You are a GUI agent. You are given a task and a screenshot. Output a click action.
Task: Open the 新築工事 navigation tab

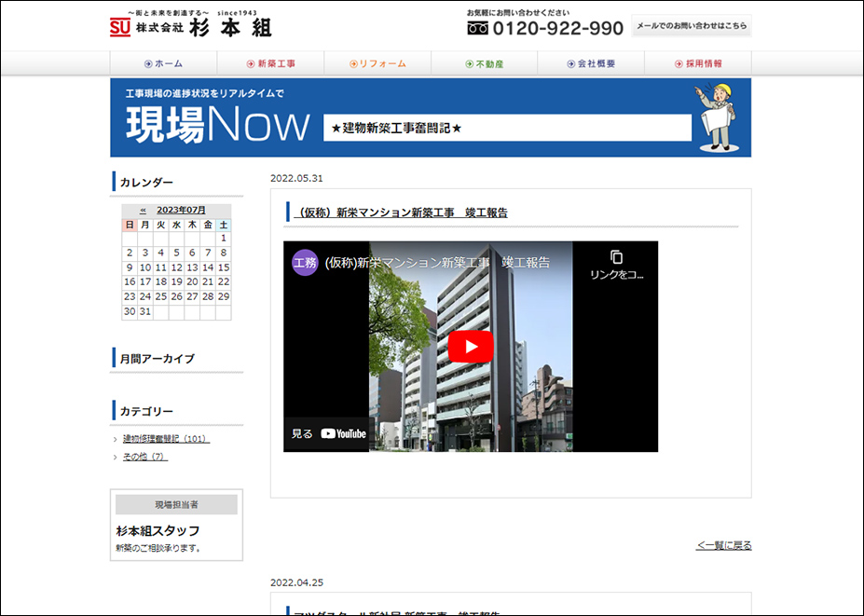(270, 63)
